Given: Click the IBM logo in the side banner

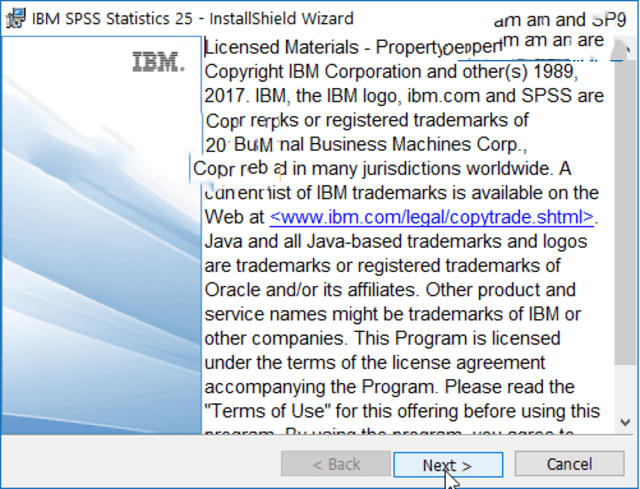Looking at the screenshot, I should tap(159, 62).
